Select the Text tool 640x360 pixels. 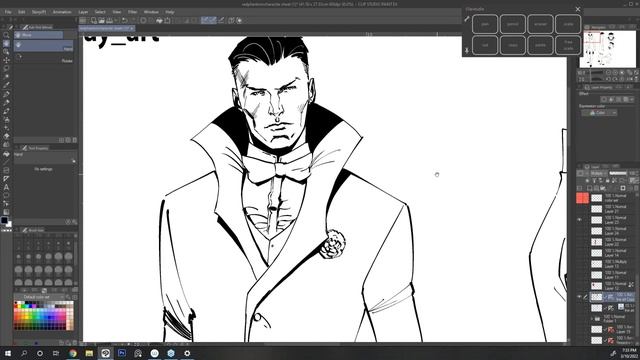(x=6, y=187)
